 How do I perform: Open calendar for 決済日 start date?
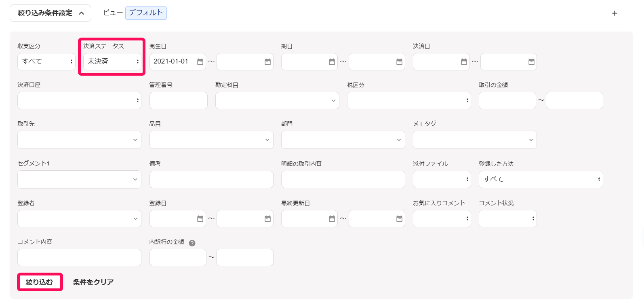[x=464, y=61]
